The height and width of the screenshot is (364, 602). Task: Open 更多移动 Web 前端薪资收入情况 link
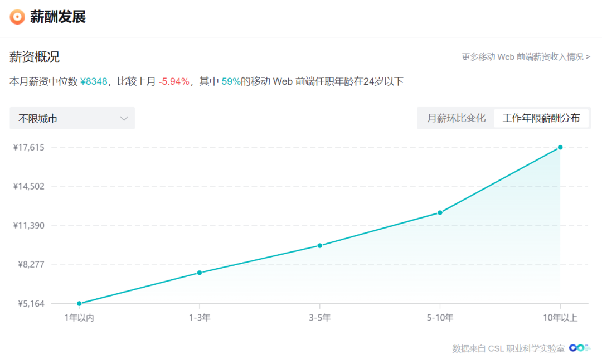point(525,57)
